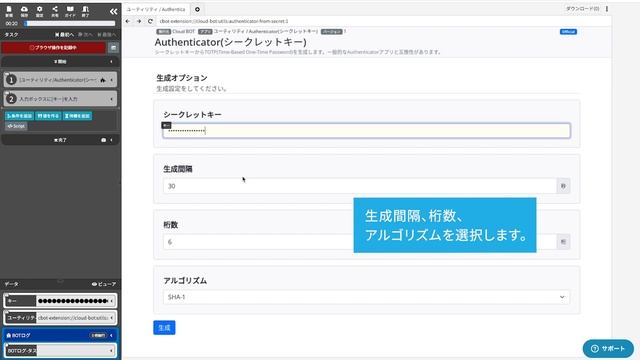Screen dimensions: 640x360
Task: Click the Authenticator page title text
Action: (231, 42)
